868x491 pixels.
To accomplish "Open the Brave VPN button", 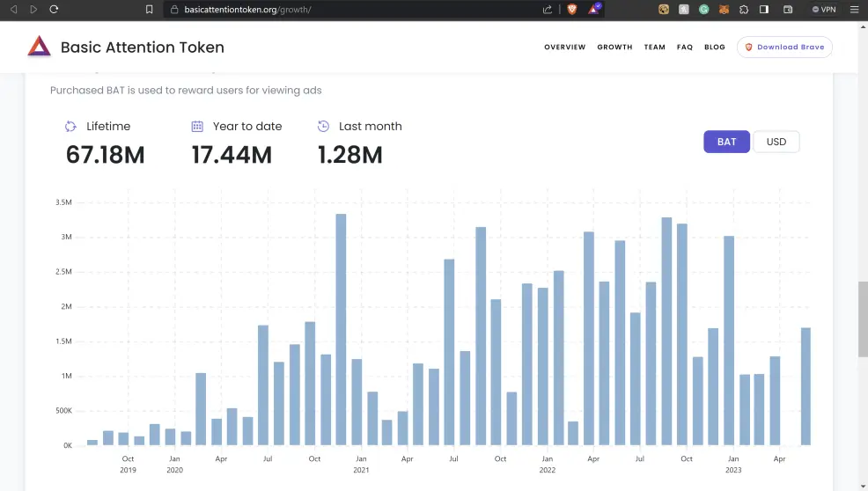I will click(824, 10).
